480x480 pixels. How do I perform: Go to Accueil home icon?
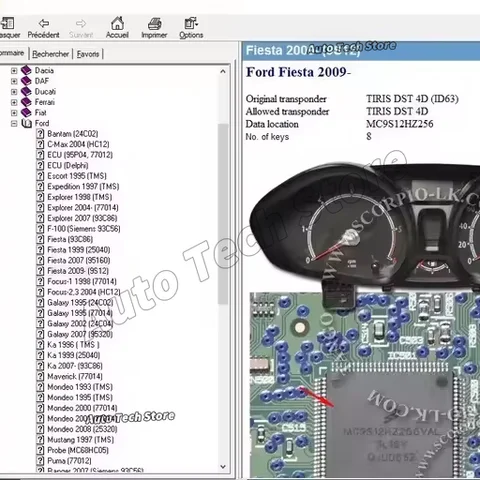(117, 23)
